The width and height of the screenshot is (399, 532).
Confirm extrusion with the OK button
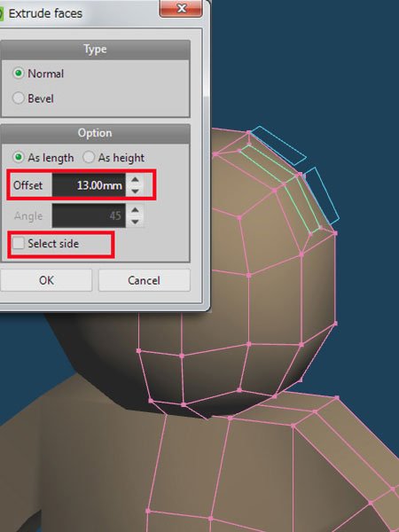[x=46, y=280]
